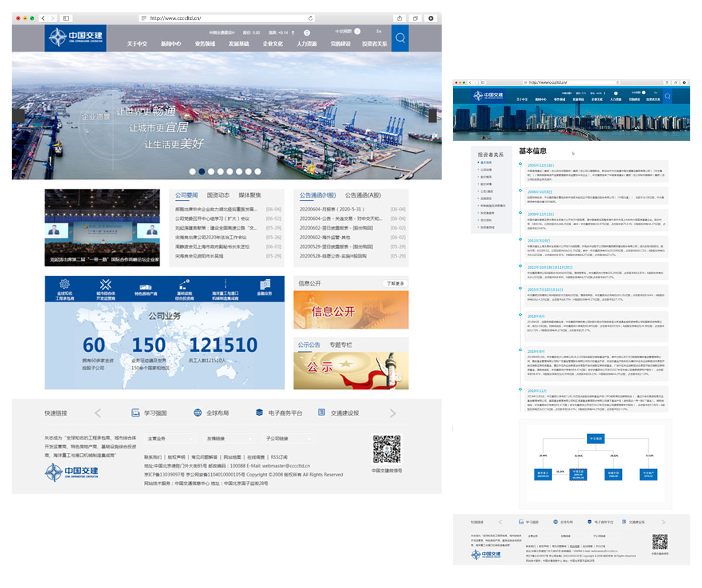Viewport: 702px width, 588px height.
Task: Select the last carousel dot on hero banner
Action: pos(258,171)
